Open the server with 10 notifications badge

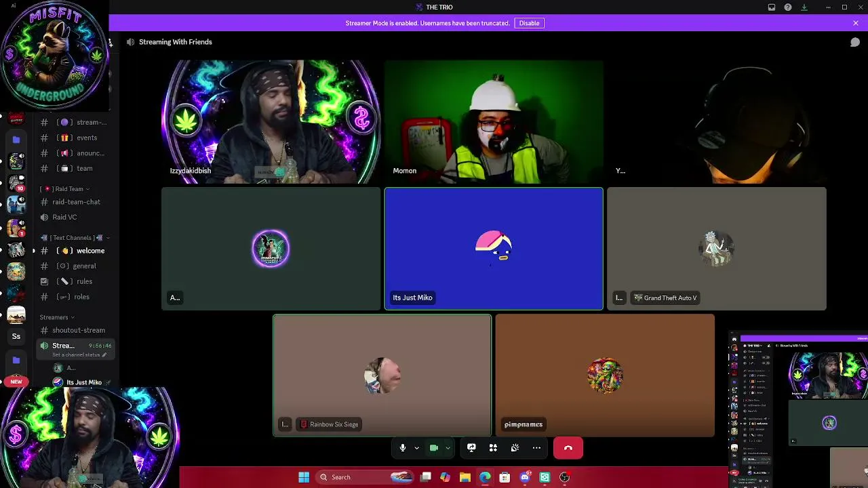(x=16, y=183)
